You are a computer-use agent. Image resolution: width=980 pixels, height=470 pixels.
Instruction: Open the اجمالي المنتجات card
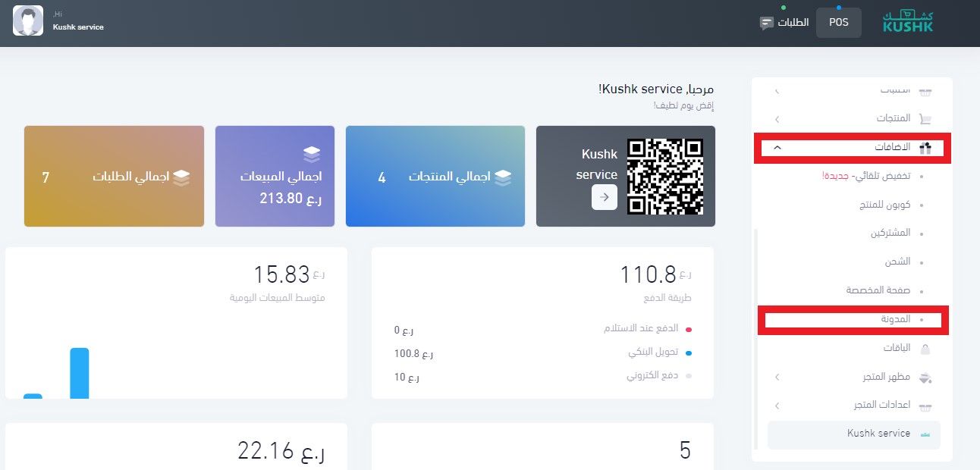435,177
